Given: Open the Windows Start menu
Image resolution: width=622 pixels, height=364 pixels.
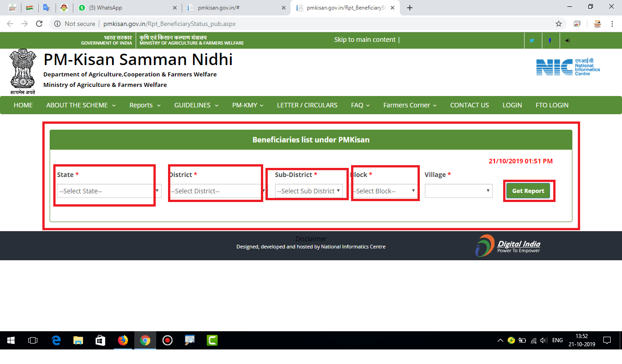Looking at the screenshot, I should 11,340.
